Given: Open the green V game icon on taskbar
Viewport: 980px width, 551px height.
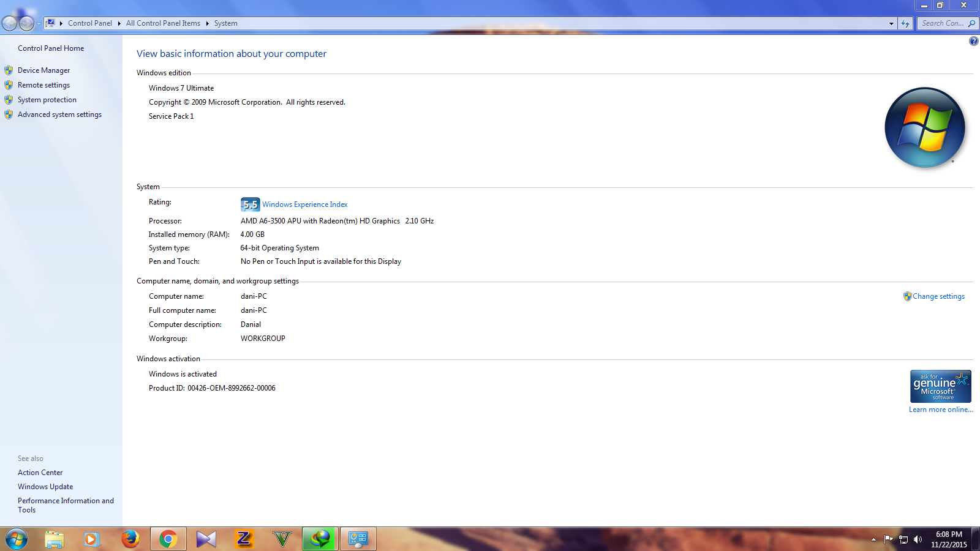Looking at the screenshot, I should pyautogui.click(x=282, y=539).
